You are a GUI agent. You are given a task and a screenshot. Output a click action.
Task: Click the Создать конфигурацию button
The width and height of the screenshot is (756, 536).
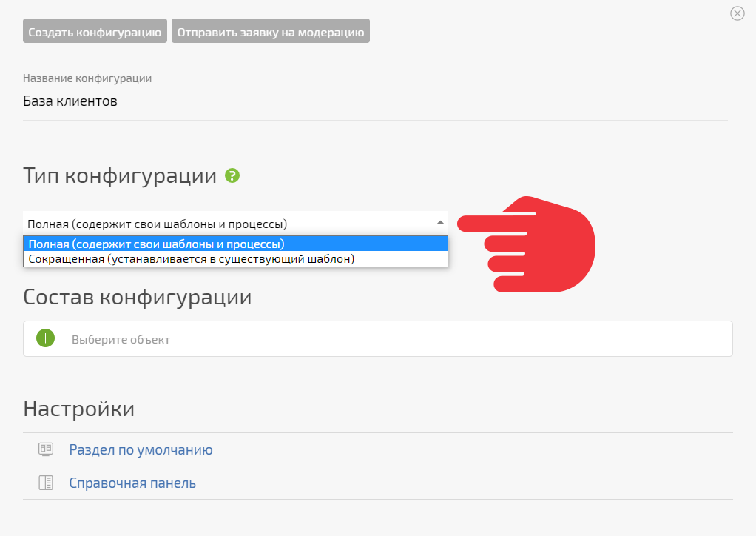coord(95,31)
